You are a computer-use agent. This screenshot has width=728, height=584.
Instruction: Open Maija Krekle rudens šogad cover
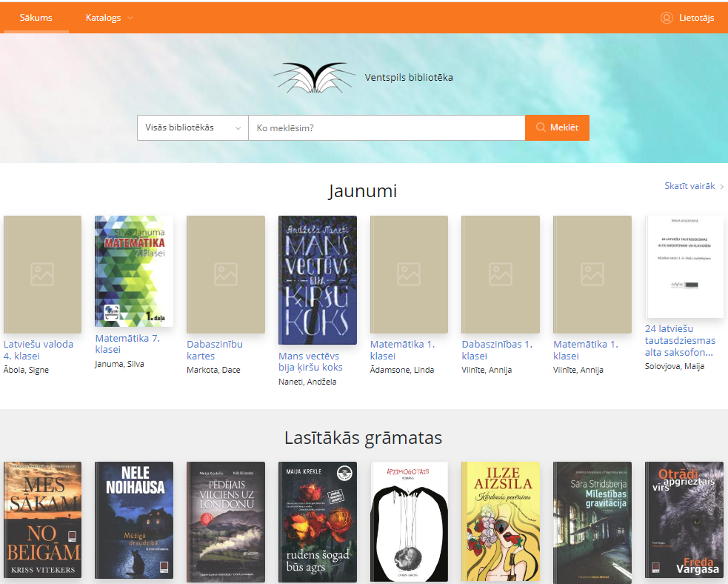point(318,522)
